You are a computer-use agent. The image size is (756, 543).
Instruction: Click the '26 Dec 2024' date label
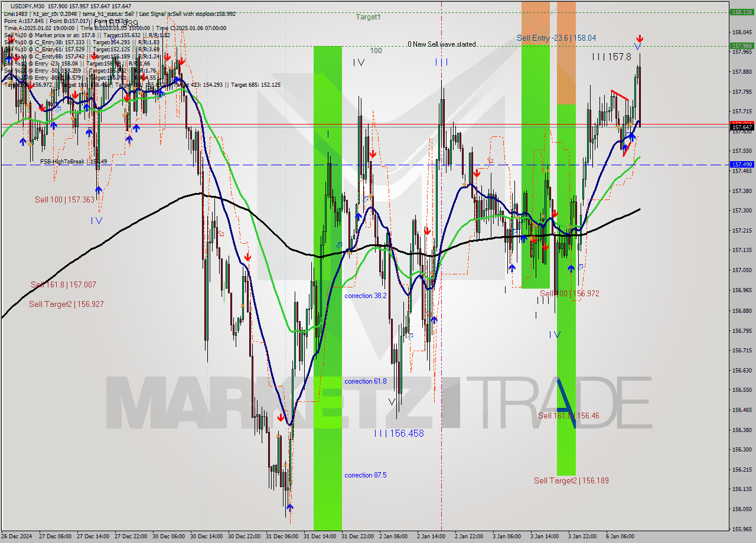[18, 537]
